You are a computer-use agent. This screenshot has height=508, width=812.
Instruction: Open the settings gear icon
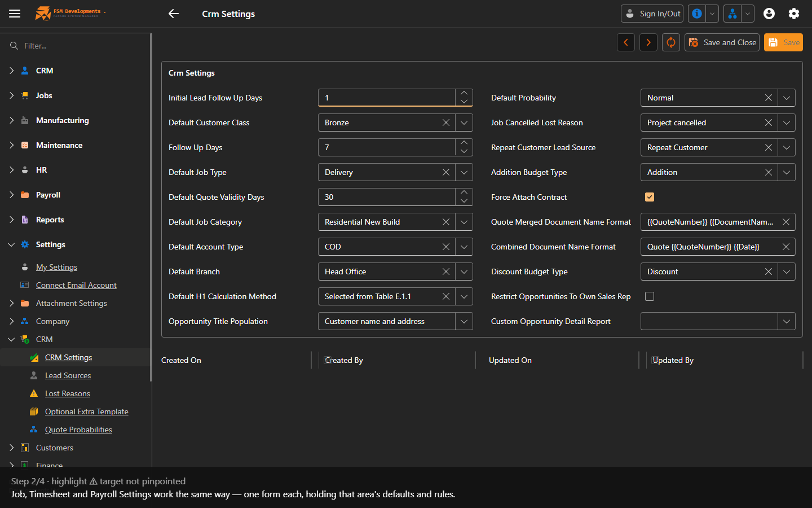(x=794, y=14)
